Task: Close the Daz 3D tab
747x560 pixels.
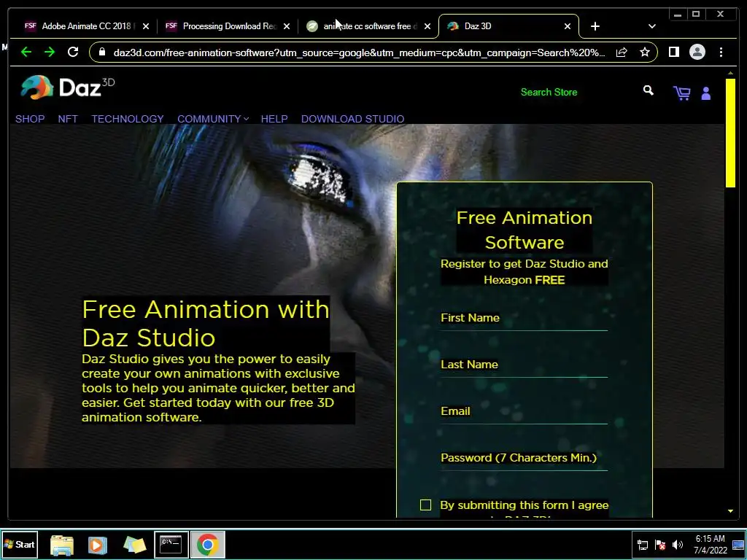Action: coord(568,27)
